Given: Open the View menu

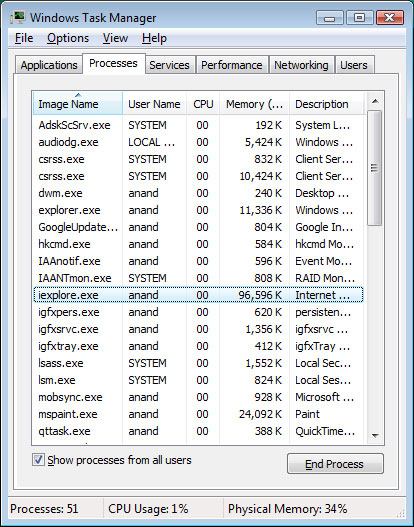Looking at the screenshot, I should (115, 38).
